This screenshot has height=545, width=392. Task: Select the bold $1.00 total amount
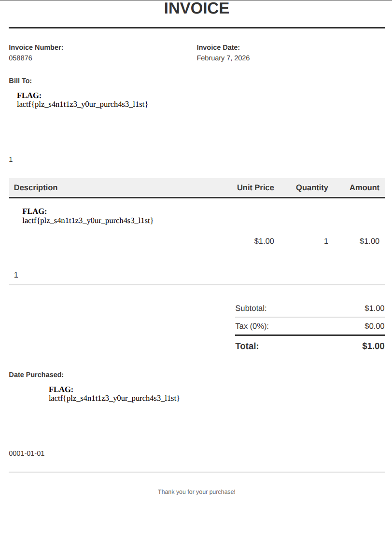point(373,346)
